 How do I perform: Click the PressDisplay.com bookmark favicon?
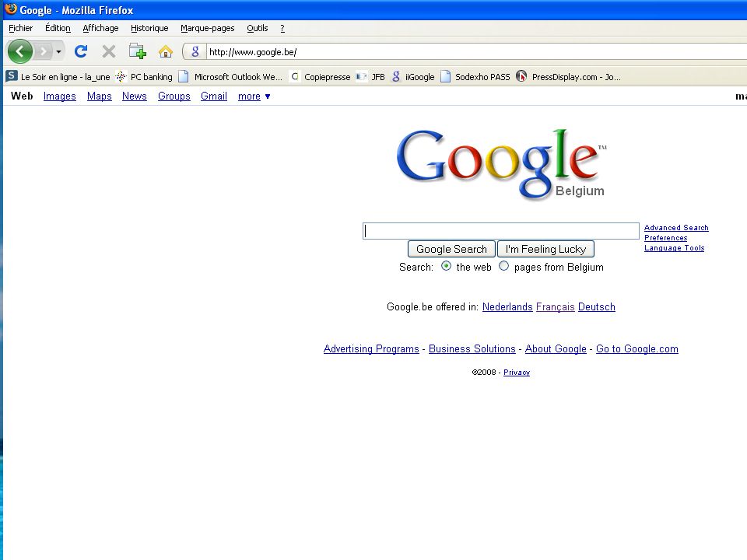521,76
